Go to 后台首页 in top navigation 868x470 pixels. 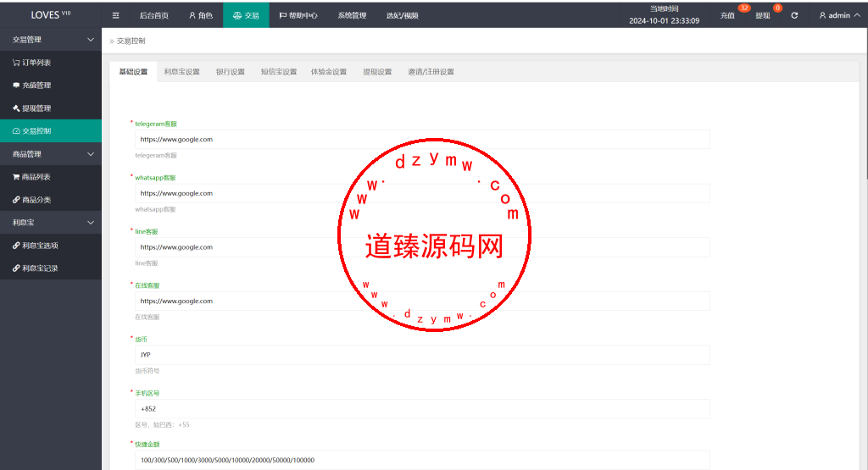coord(154,15)
